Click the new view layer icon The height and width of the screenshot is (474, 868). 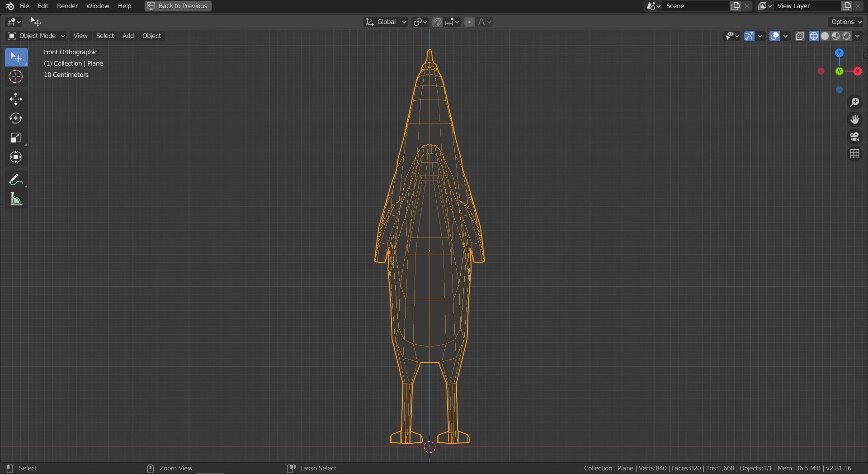tap(847, 6)
